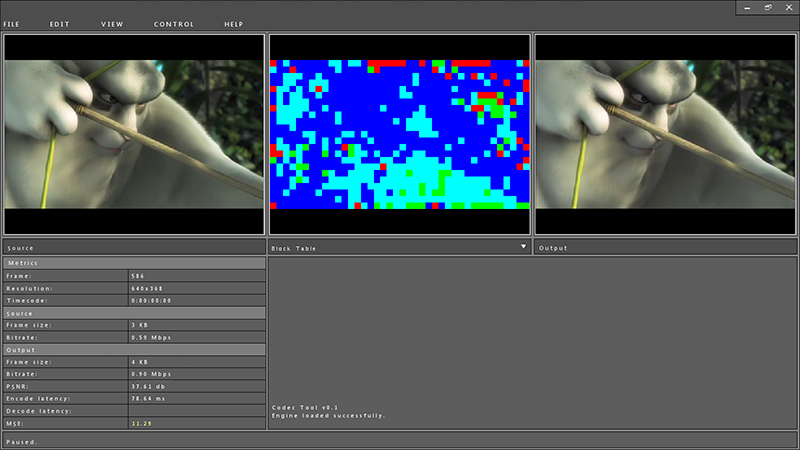Click the Resolution label cell

coord(66,288)
